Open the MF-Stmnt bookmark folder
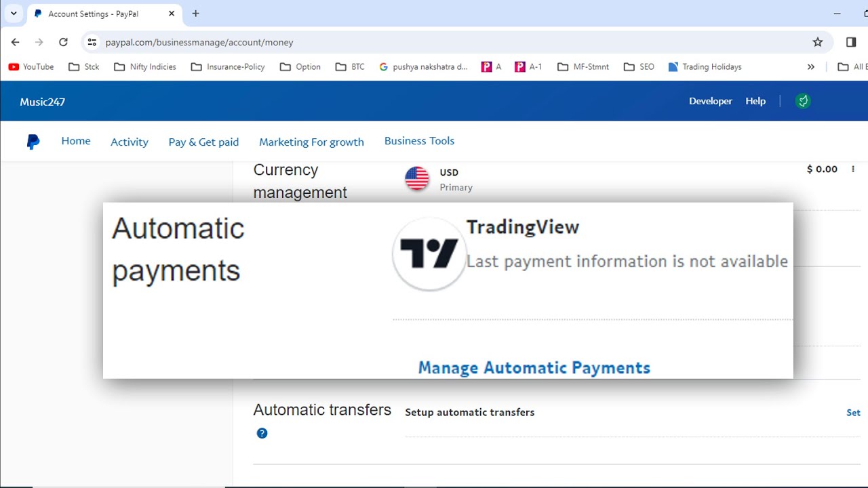868x488 pixels. pyautogui.click(x=583, y=66)
